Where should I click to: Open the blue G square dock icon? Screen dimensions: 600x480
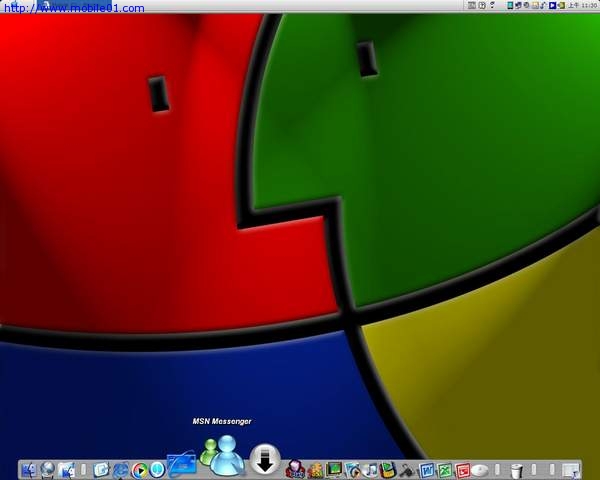click(x=101, y=470)
